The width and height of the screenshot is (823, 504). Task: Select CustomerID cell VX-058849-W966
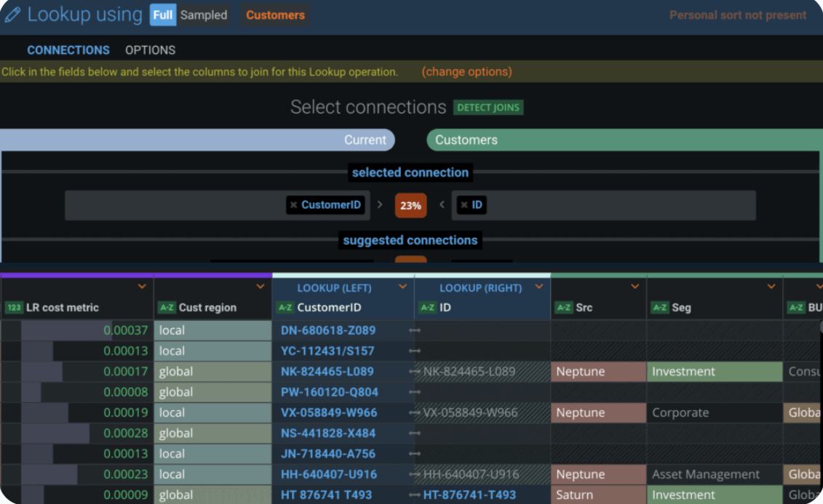click(343, 413)
